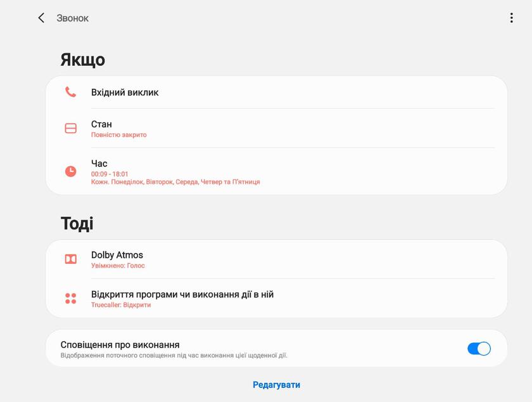Click the 00:09 - 18:01 time range
Image resolution: width=532 pixels, height=402 pixels.
[x=110, y=174]
